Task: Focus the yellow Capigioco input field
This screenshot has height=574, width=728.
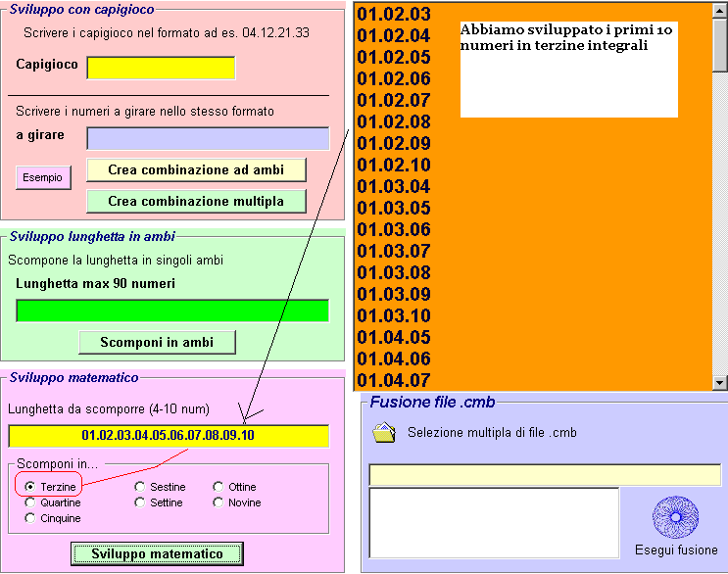Action: tap(161, 68)
